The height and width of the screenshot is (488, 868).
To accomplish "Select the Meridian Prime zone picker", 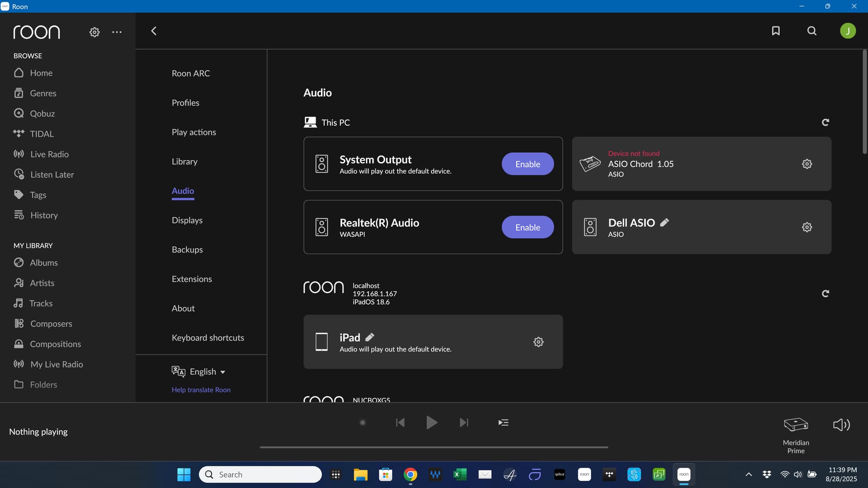I will [x=796, y=433].
